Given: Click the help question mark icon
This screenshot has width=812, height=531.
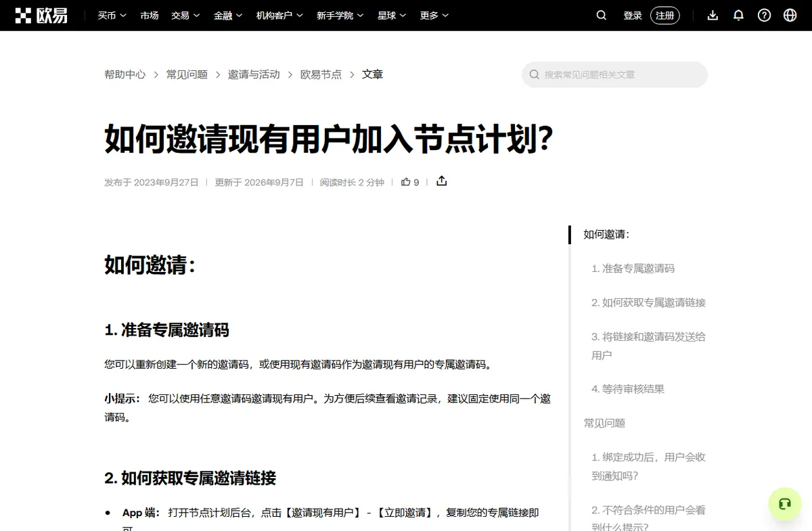Looking at the screenshot, I should click(x=764, y=15).
